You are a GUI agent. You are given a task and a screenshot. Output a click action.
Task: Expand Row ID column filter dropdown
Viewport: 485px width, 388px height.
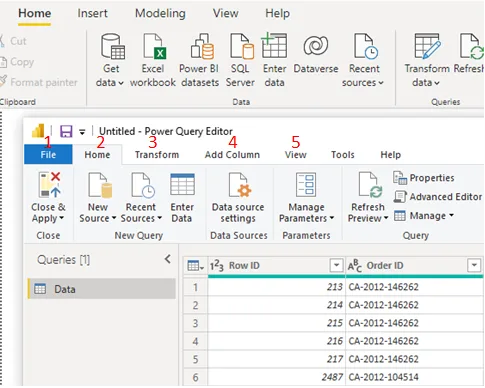(x=336, y=266)
